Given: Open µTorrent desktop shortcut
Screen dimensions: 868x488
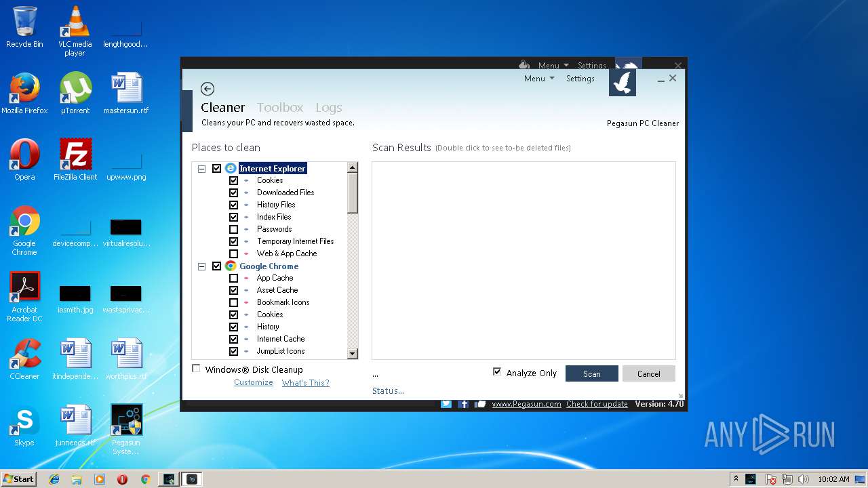Looking at the screenshot, I should [x=75, y=94].
